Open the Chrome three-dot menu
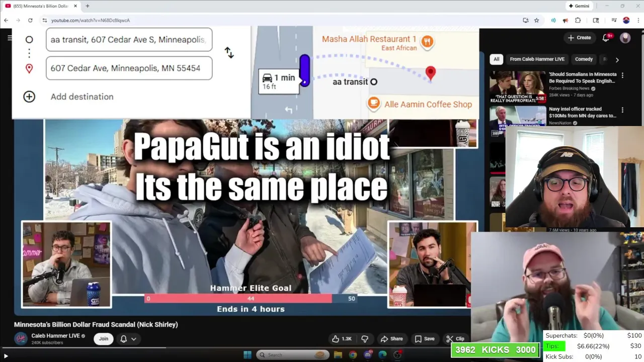 [638, 20]
